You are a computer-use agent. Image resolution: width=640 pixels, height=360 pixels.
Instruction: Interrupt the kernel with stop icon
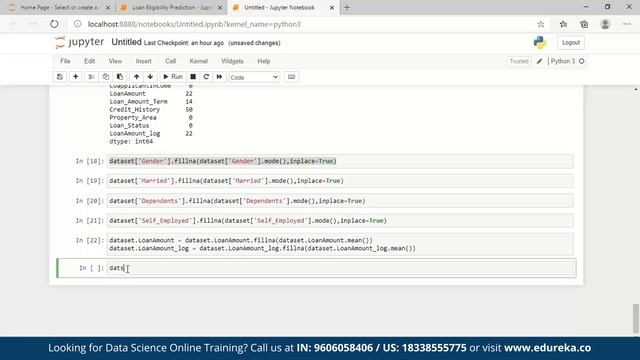[193, 77]
